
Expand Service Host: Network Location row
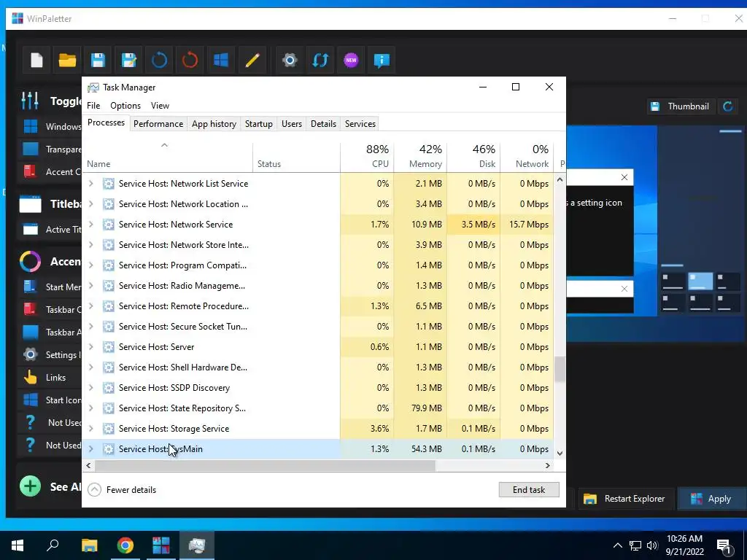[x=91, y=204]
